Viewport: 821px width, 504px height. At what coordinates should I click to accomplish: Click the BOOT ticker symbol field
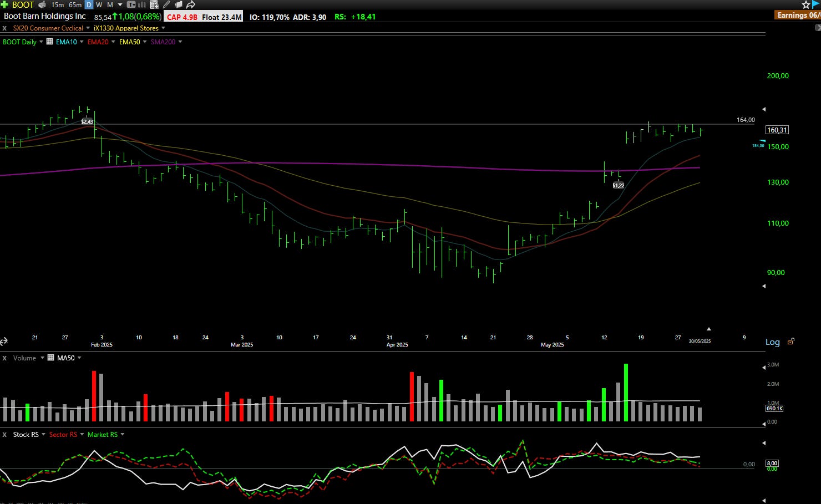23,4
